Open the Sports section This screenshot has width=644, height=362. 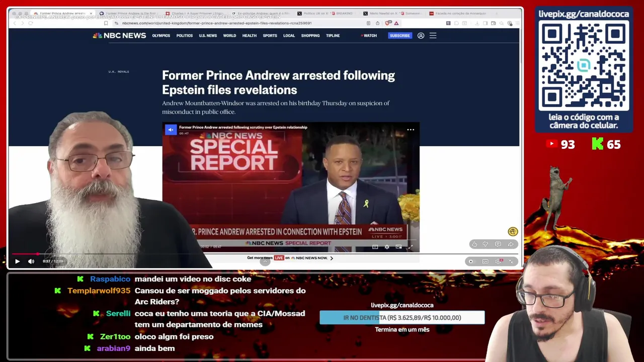270,36
